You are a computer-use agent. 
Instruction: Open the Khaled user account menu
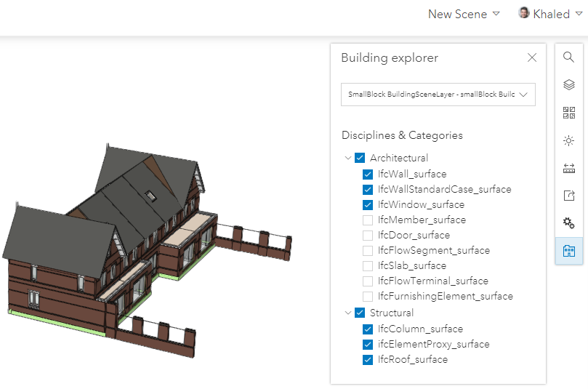[x=550, y=14]
